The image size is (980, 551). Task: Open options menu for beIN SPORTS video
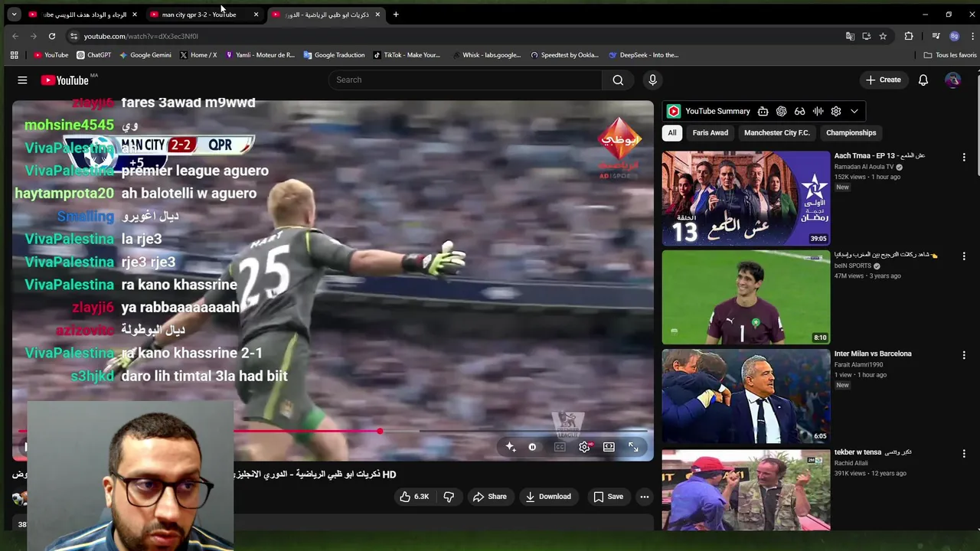(x=964, y=256)
